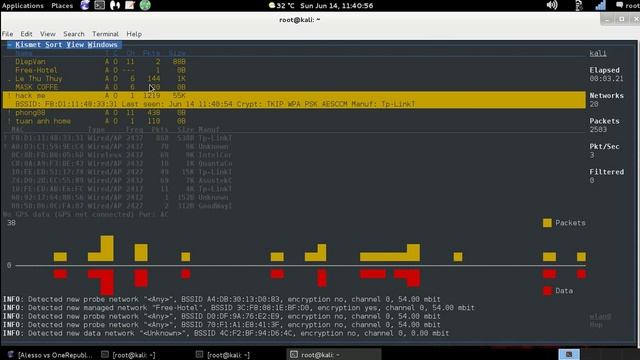Launch the Iceweasel browser icon in panel
Screen dimensions: 640x360
(x=85, y=5)
